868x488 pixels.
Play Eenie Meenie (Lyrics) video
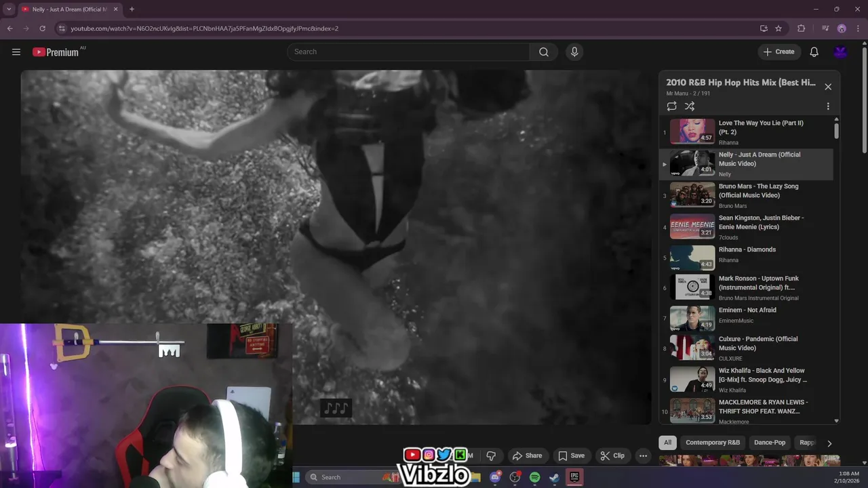pyautogui.click(x=746, y=227)
